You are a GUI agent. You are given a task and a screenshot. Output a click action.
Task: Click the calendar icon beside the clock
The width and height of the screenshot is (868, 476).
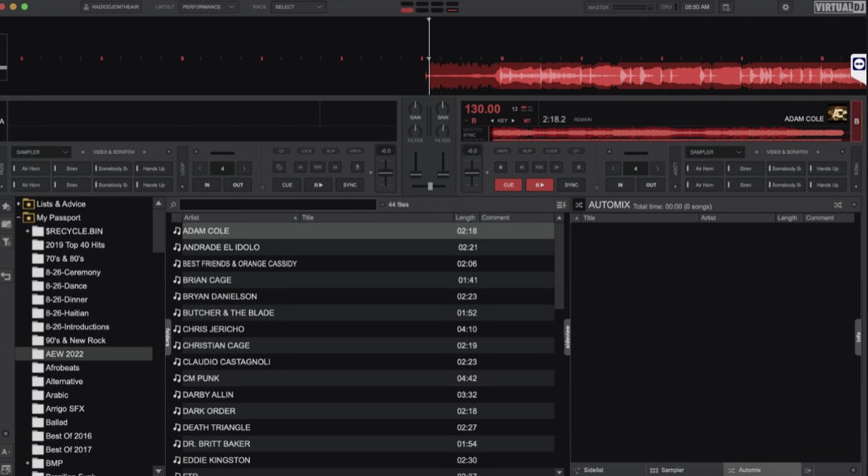(726, 7)
